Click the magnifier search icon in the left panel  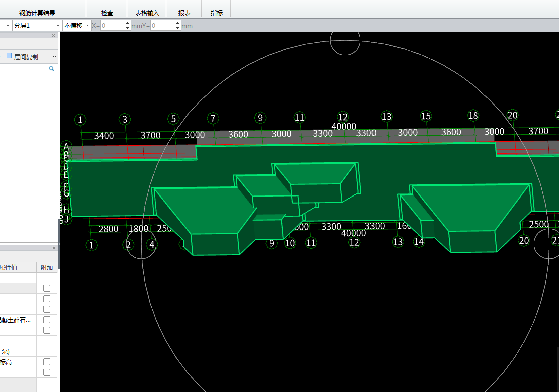pyautogui.click(x=51, y=68)
